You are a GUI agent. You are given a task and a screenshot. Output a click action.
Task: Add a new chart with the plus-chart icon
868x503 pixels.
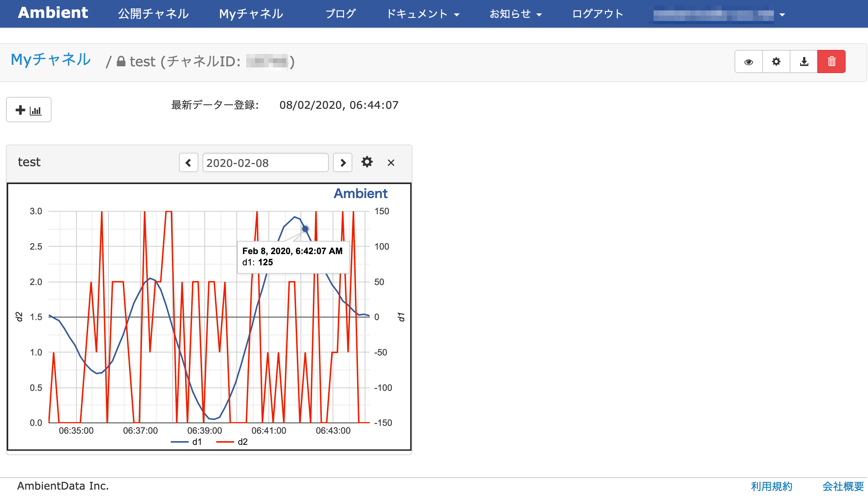28,109
